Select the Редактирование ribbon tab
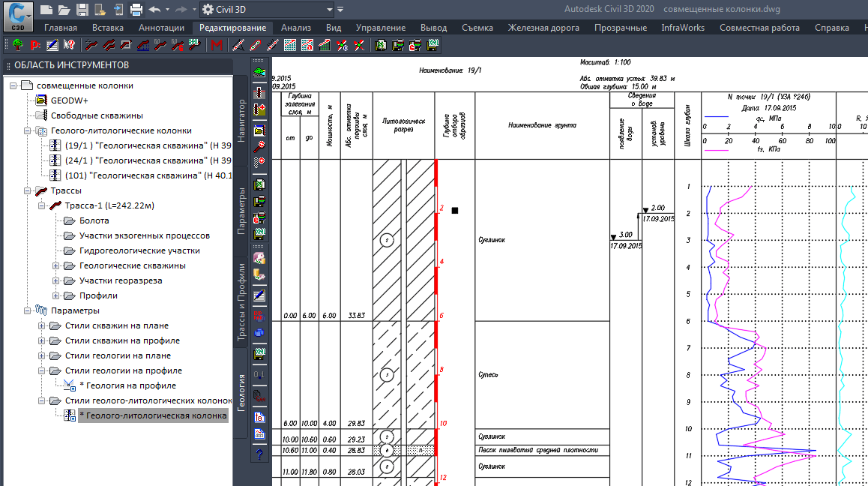Screen dimensions: 868x486 click(232, 28)
